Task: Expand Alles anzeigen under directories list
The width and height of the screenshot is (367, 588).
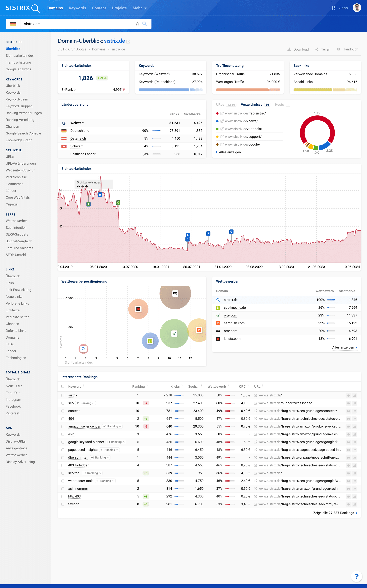Action: click(228, 152)
